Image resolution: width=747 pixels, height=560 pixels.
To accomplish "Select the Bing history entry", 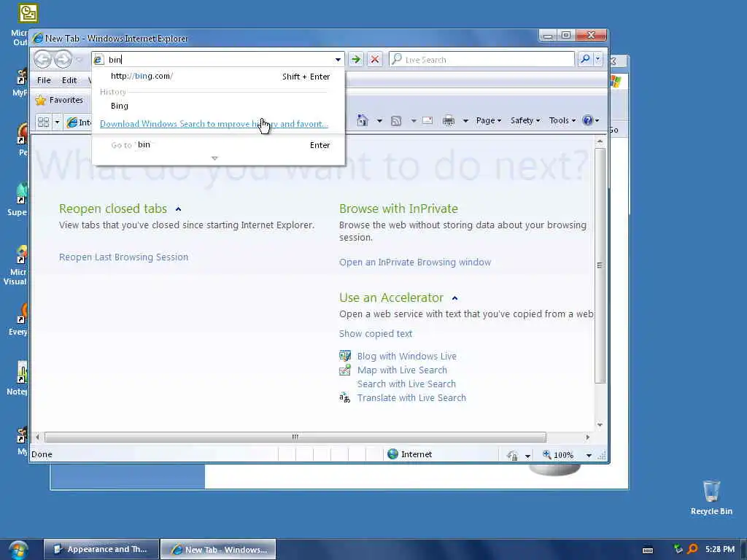I will coord(218,106).
